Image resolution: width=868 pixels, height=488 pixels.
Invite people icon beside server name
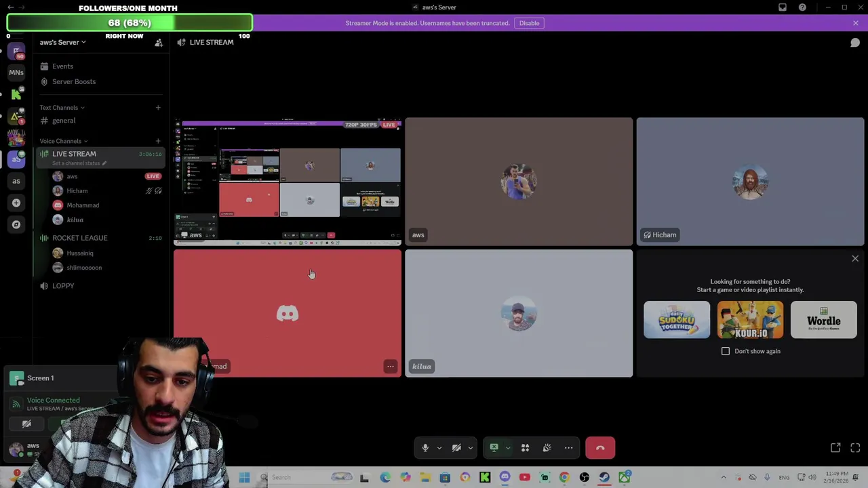[159, 43]
